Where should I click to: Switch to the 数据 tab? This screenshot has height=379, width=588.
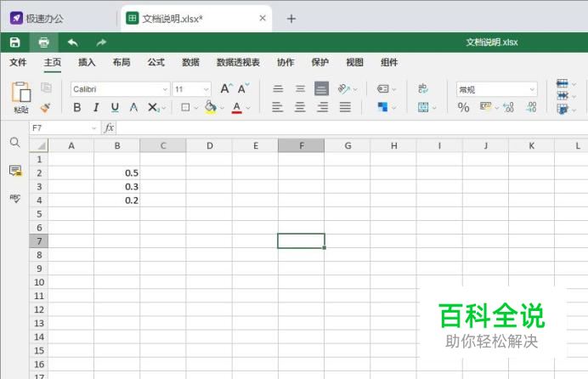click(x=190, y=62)
